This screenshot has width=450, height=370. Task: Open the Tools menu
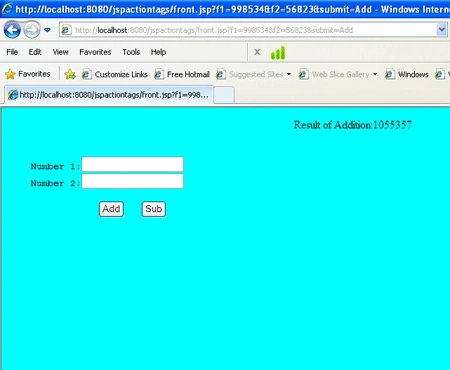pos(131,52)
